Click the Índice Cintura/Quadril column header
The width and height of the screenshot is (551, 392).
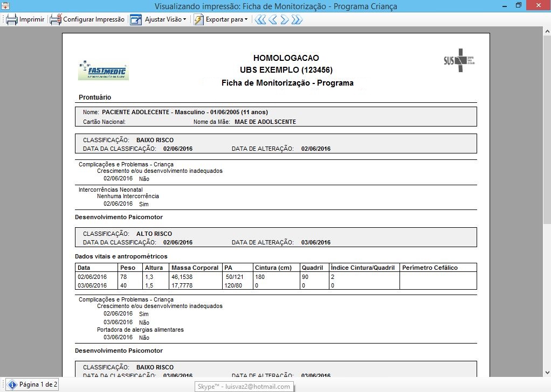363,268
